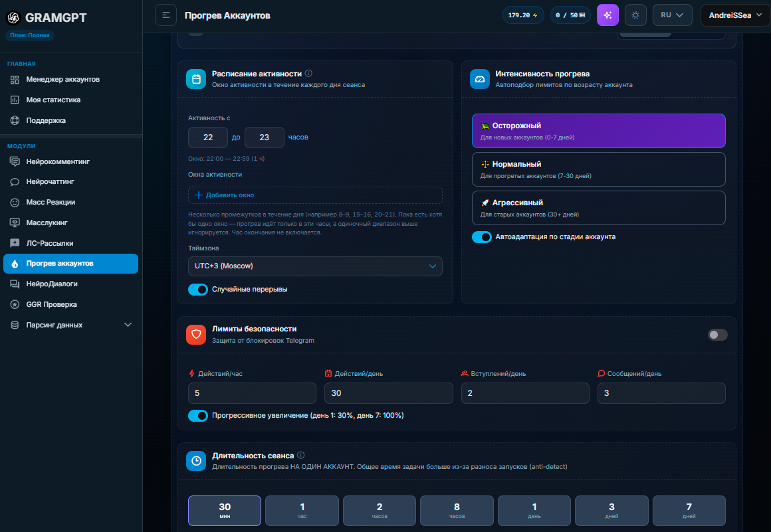Open the 179.20 energy balance badge
Screen dimensions: 771x532
pyautogui.click(x=523, y=15)
